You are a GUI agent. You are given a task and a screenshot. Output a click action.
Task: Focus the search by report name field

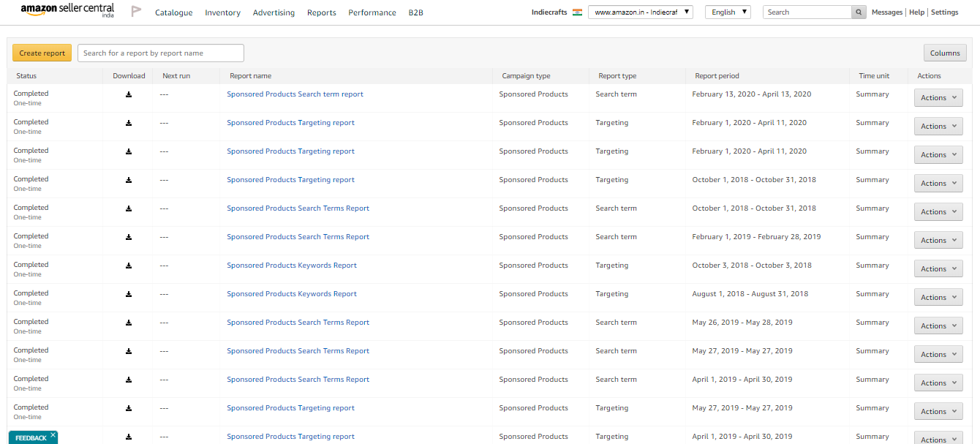pyautogui.click(x=161, y=53)
